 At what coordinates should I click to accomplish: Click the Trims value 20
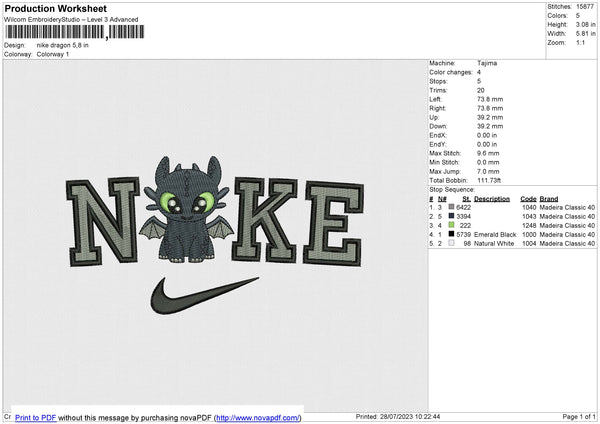pos(481,90)
